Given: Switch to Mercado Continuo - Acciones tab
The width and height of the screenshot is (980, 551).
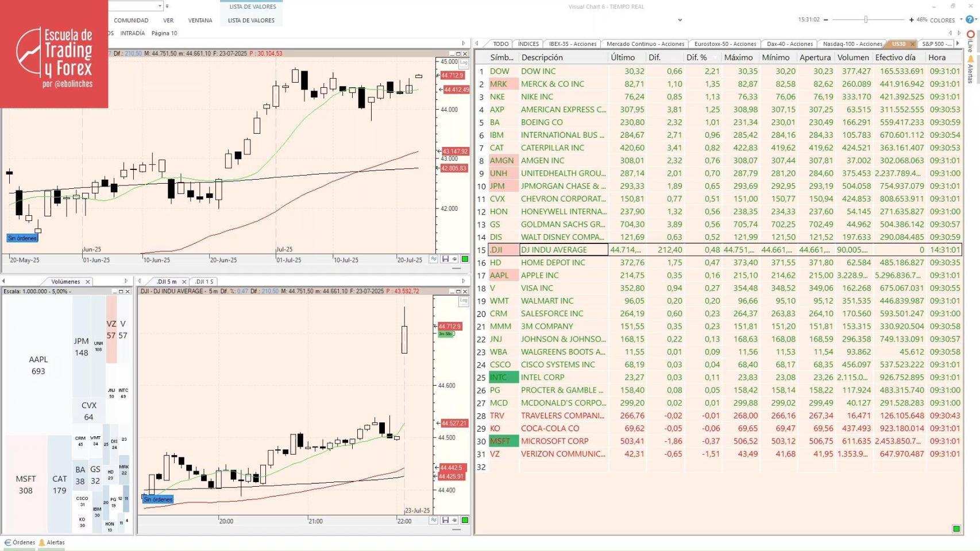Looking at the screenshot, I should tap(645, 44).
